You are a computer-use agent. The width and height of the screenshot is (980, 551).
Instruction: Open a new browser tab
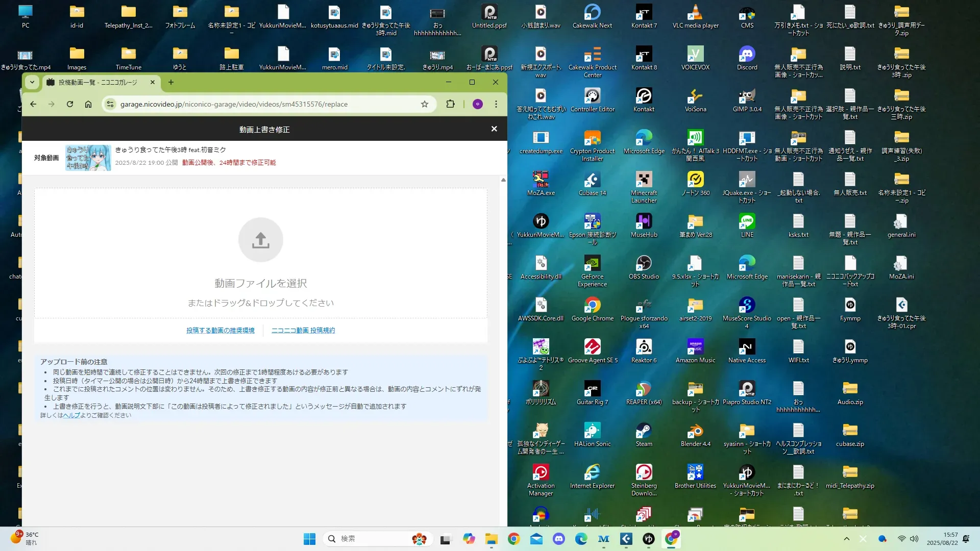pyautogui.click(x=171, y=82)
